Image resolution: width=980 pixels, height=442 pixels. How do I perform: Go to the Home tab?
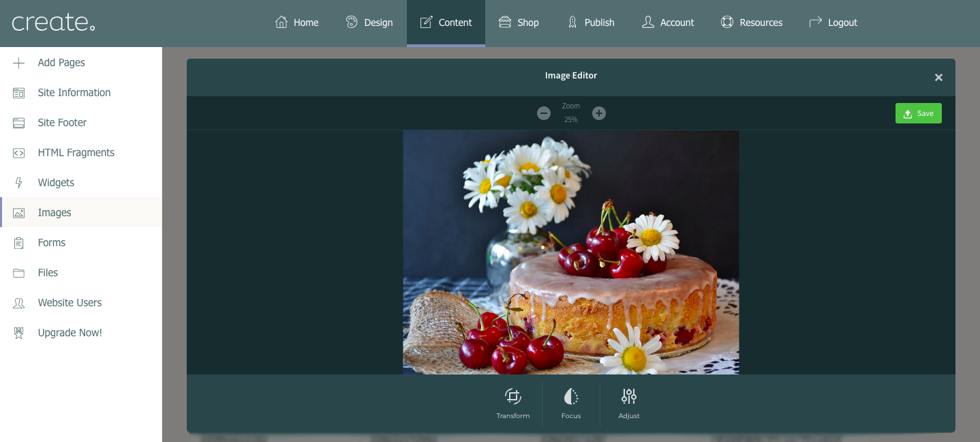(x=296, y=23)
